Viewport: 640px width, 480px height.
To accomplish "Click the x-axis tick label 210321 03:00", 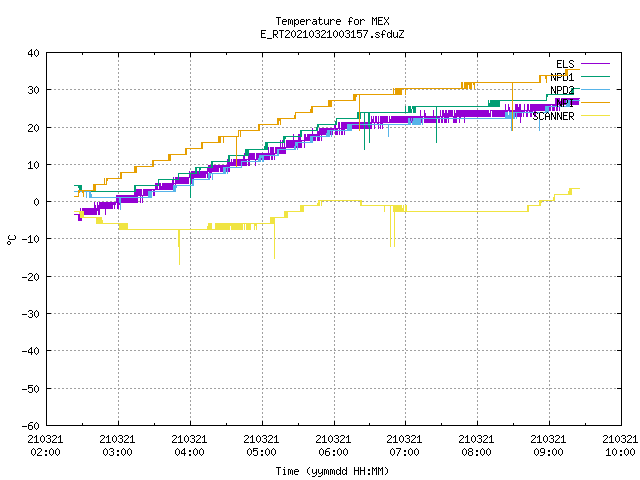I will point(117,446).
